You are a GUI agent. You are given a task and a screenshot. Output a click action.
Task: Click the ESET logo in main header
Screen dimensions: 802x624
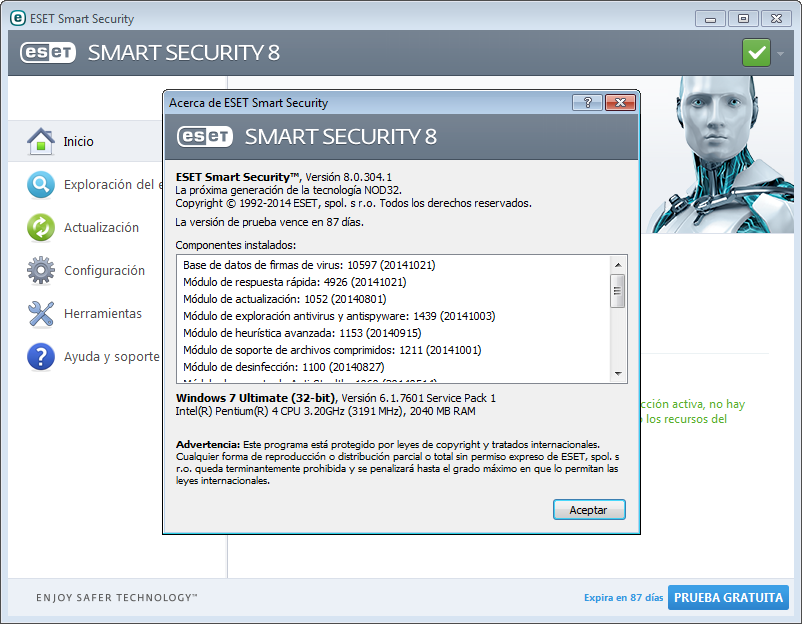tap(47, 53)
